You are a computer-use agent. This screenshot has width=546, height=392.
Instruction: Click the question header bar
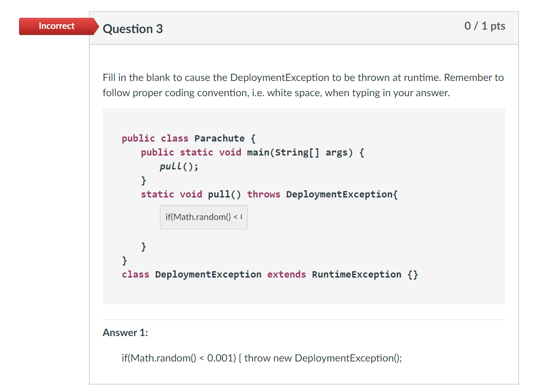click(x=304, y=28)
